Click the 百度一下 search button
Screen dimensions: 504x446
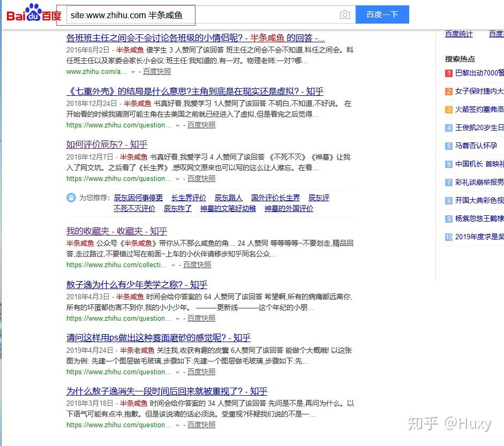[382, 14]
